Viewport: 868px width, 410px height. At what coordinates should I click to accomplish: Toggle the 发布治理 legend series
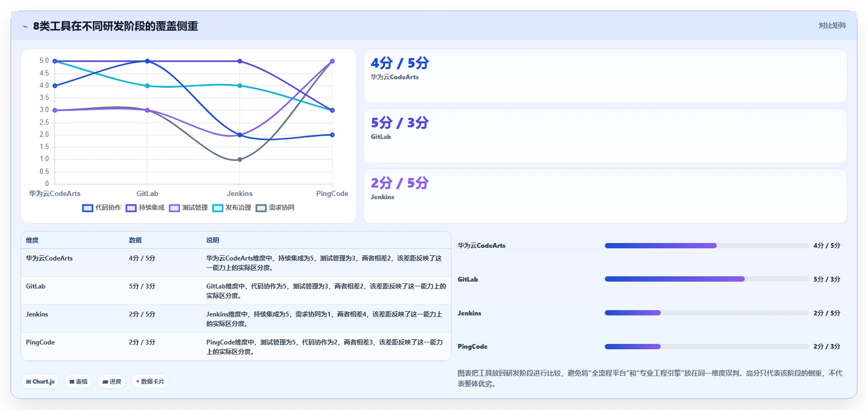click(232, 208)
